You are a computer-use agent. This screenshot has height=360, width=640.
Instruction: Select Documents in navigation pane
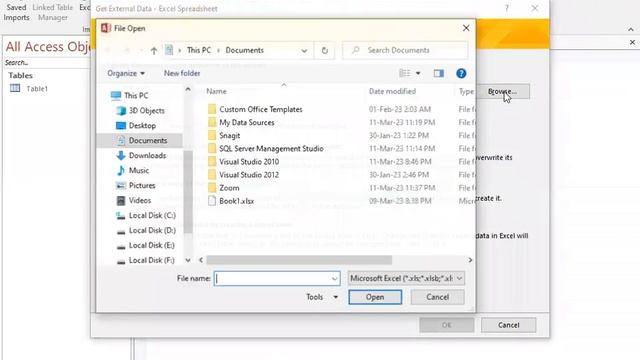click(148, 140)
